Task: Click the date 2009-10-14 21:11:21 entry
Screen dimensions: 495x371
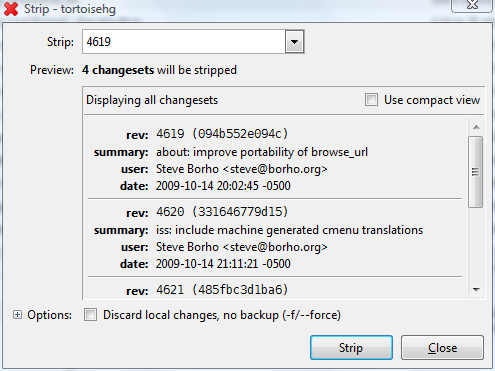Action: 223,264
